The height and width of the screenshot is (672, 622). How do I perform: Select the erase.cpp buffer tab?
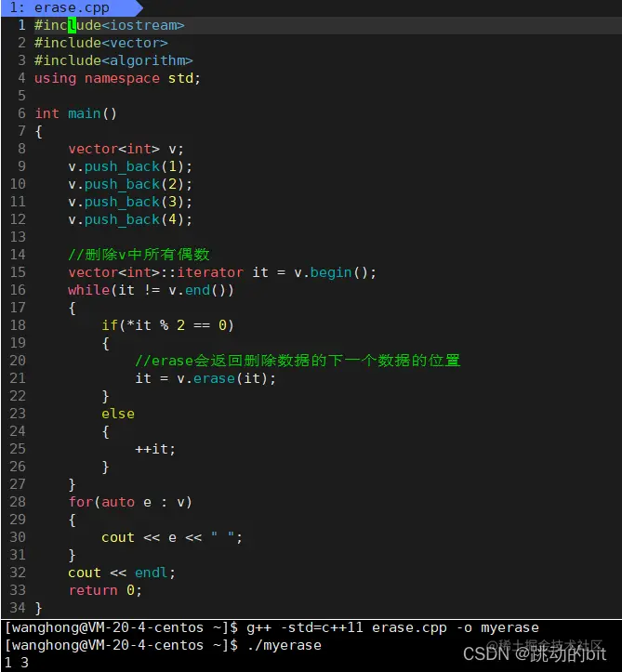point(71,7)
